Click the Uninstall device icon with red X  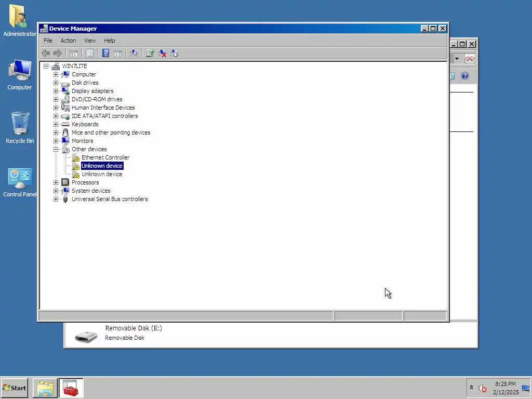pyautogui.click(x=163, y=54)
